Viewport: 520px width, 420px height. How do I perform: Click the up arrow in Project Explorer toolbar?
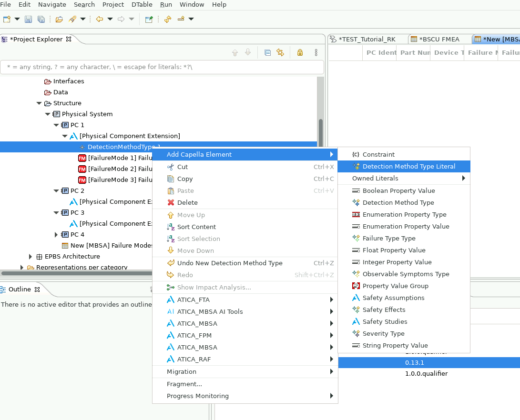(235, 53)
